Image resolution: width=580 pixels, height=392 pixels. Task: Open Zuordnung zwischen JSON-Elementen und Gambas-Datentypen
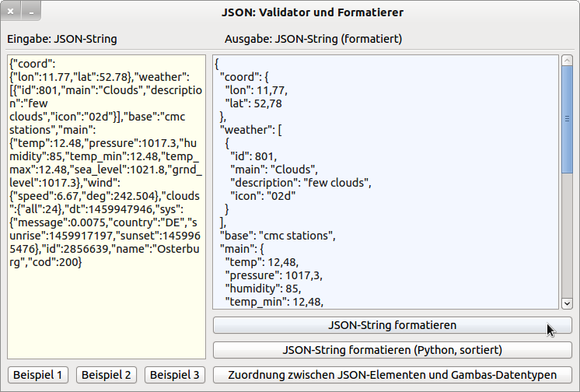[x=393, y=375]
